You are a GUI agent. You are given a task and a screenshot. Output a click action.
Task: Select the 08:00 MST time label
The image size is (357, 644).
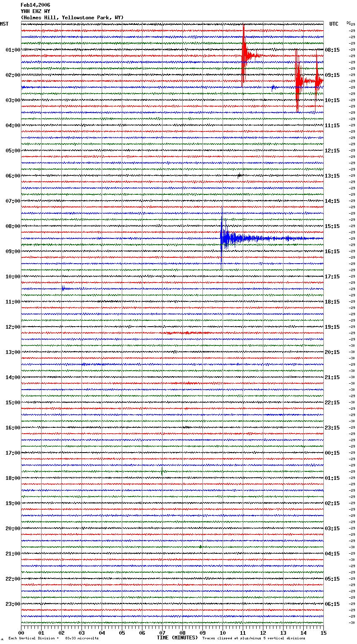click(13, 226)
